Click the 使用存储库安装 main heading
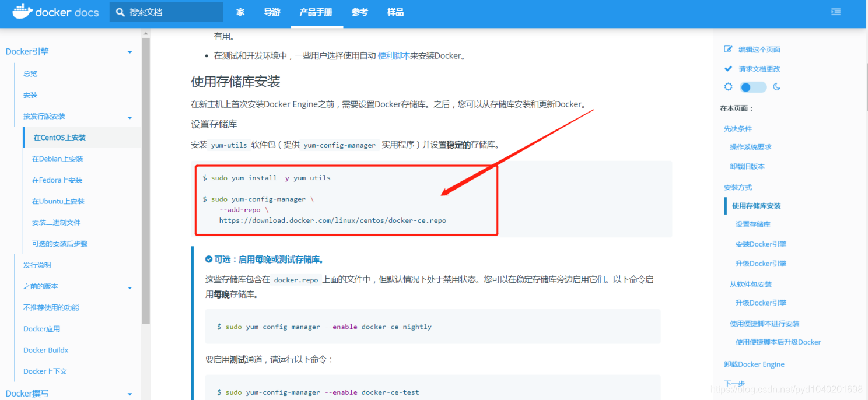The height and width of the screenshot is (400, 868). coord(236,82)
